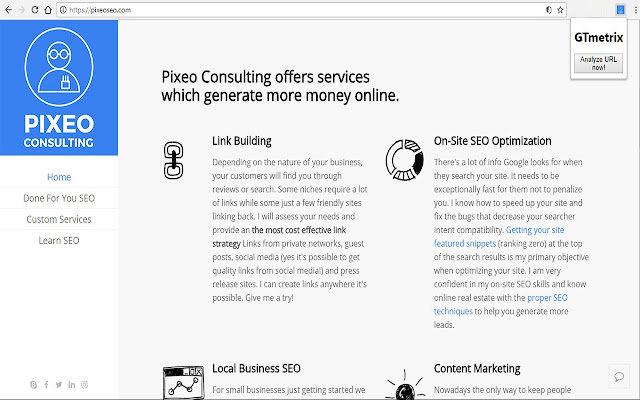Reload the page with the refresh button
The height and width of the screenshot is (400, 640).
click(36, 8)
